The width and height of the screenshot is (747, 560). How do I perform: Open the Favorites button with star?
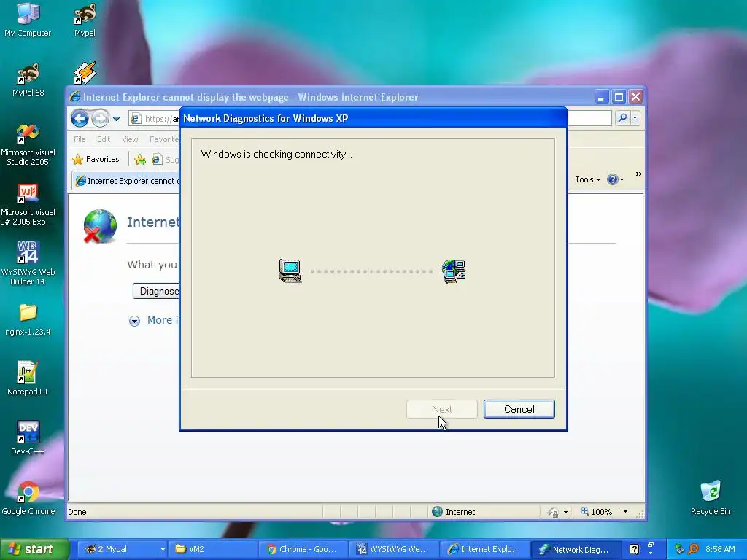(96, 159)
